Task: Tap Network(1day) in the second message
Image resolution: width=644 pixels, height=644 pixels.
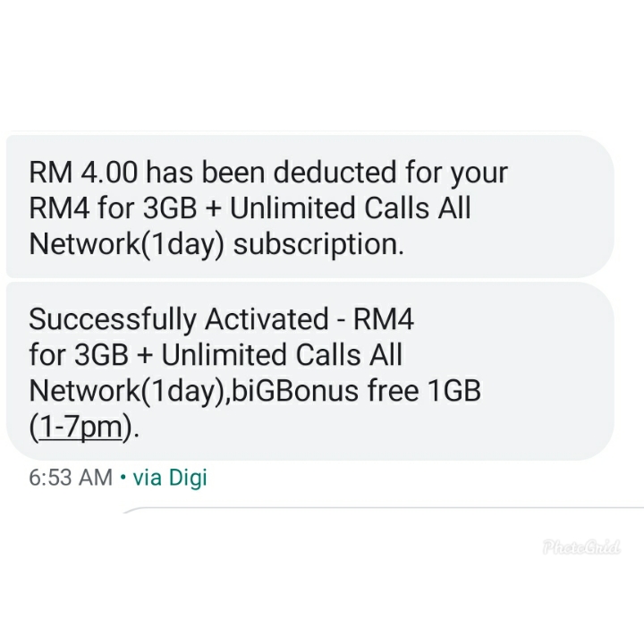Action: [x=127, y=391]
